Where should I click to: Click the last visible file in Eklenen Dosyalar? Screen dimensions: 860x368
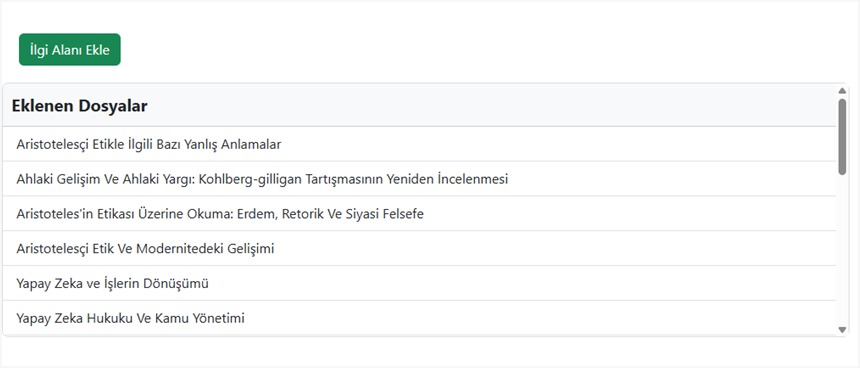[420, 318]
